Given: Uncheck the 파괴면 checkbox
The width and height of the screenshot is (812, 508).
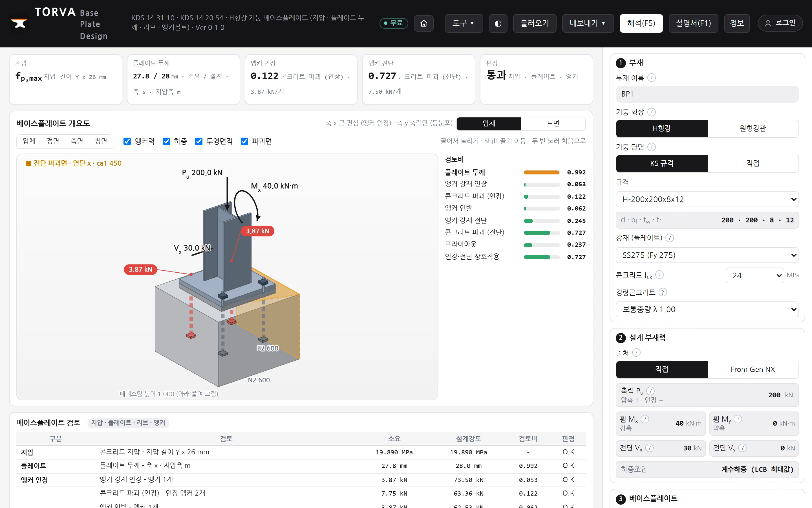Looking at the screenshot, I should point(244,141).
